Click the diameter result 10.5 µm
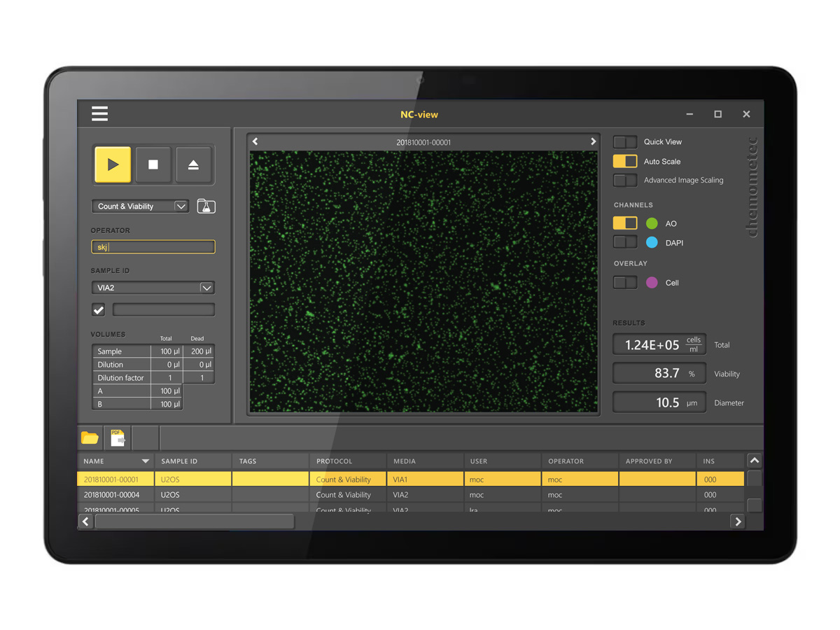The width and height of the screenshot is (840, 630). click(x=659, y=402)
